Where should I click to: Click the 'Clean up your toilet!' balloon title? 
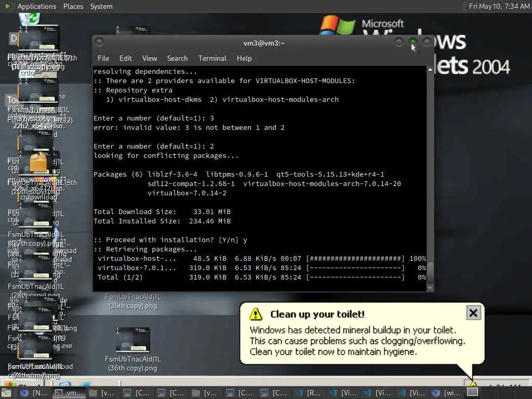point(317,314)
